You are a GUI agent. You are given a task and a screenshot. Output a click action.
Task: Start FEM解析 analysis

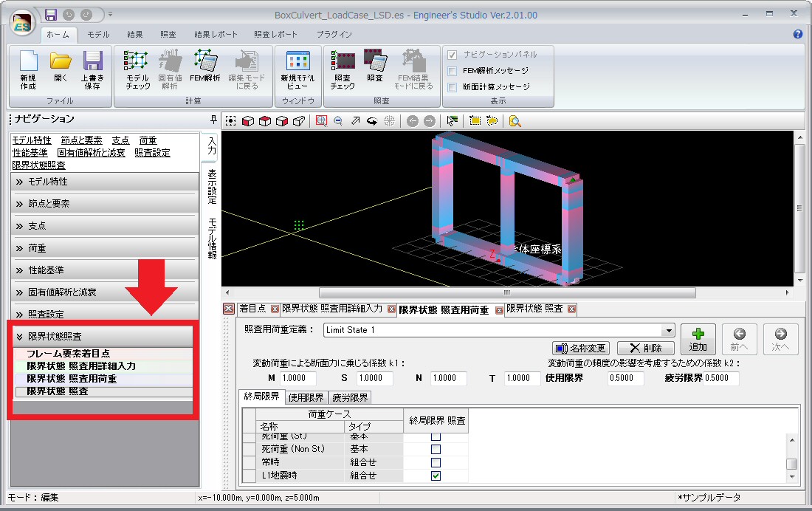click(205, 67)
